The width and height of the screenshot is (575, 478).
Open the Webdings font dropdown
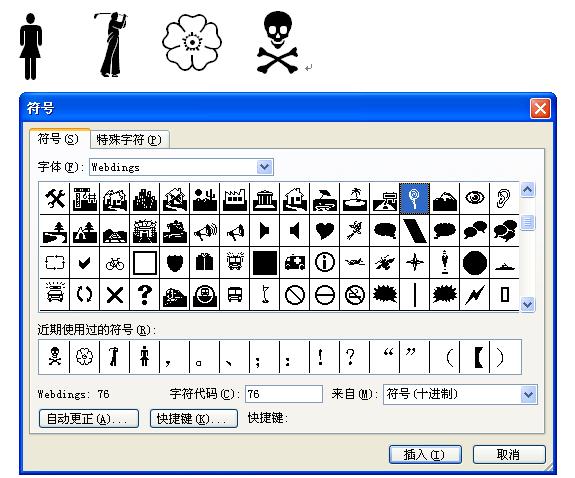264,167
